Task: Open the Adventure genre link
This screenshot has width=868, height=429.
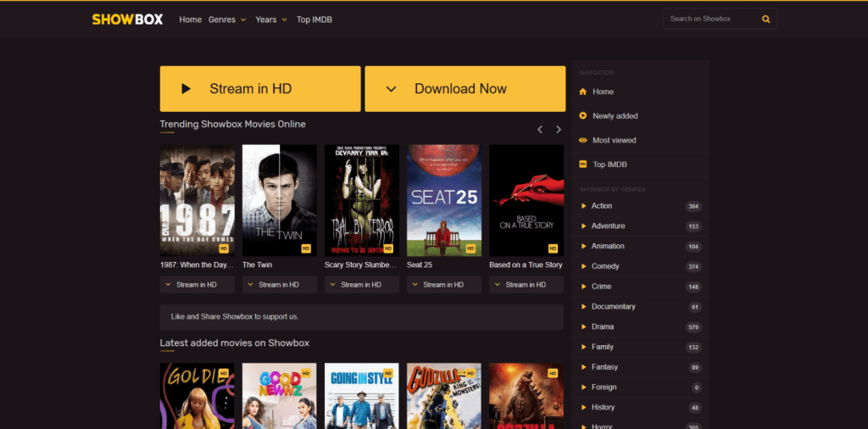Action: click(608, 226)
